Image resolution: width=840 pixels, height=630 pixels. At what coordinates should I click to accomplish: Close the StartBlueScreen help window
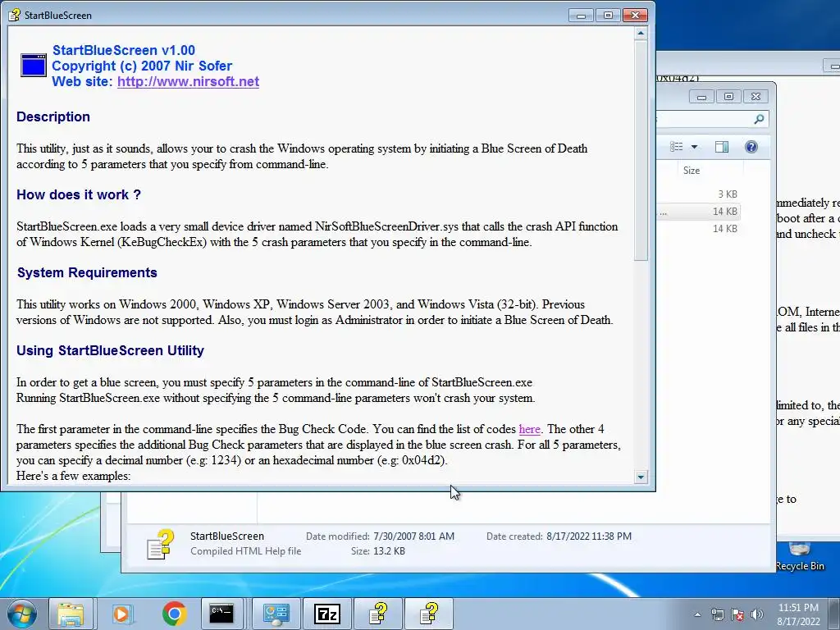tap(636, 16)
